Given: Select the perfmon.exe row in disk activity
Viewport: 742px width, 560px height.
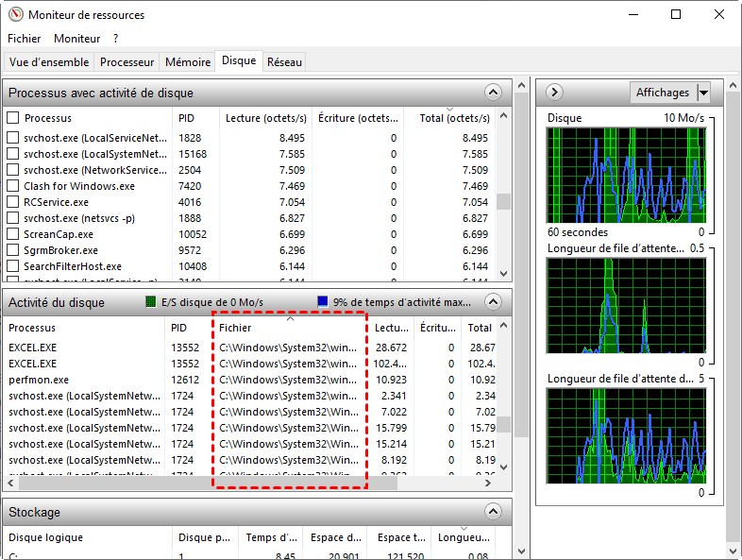Looking at the screenshot, I should 34,379.
